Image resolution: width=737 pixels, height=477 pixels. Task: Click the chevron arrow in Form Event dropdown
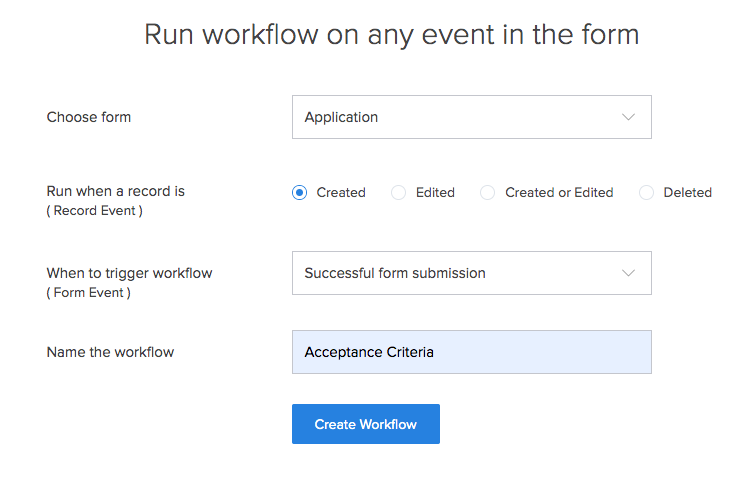628,273
